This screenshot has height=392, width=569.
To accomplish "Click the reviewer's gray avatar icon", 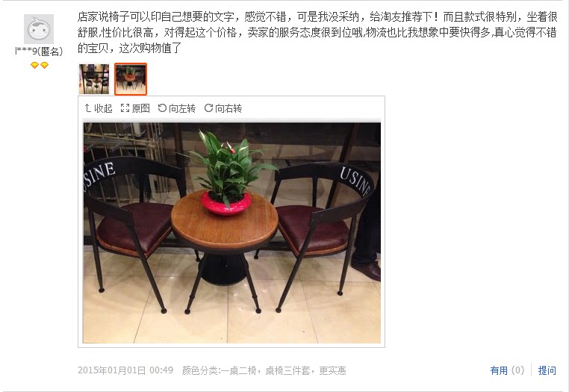I will point(39,29).
